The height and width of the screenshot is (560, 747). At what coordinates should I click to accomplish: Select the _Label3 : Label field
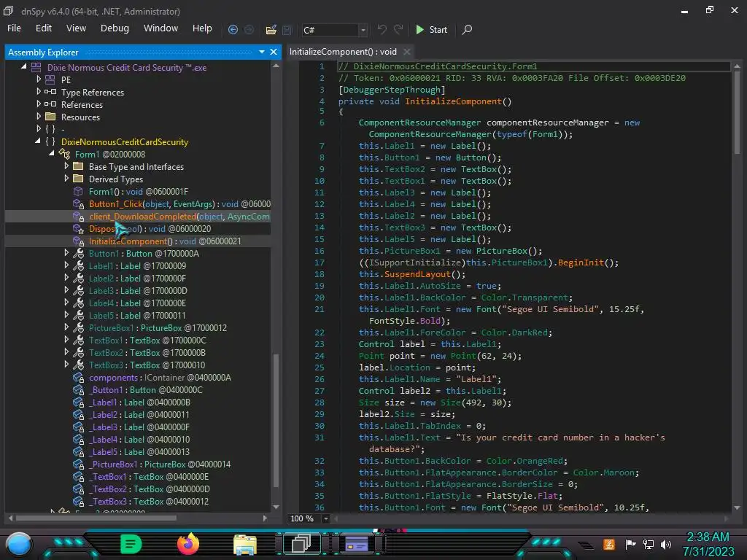(x=139, y=427)
